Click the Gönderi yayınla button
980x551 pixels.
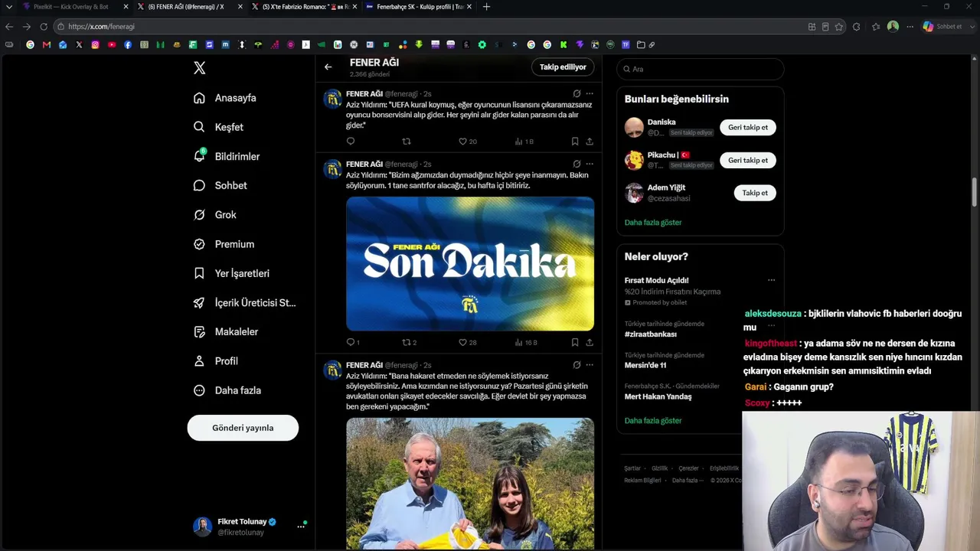[x=243, y=428]
